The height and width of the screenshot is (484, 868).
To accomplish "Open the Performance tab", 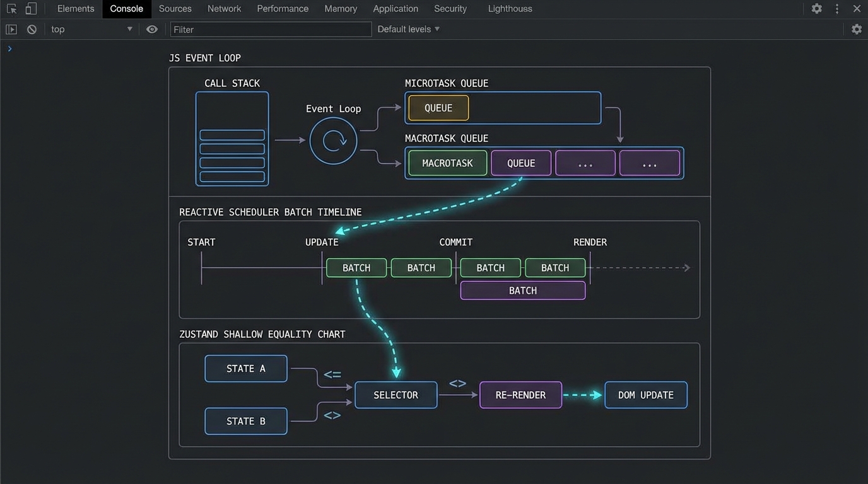I will pos(283,9).
